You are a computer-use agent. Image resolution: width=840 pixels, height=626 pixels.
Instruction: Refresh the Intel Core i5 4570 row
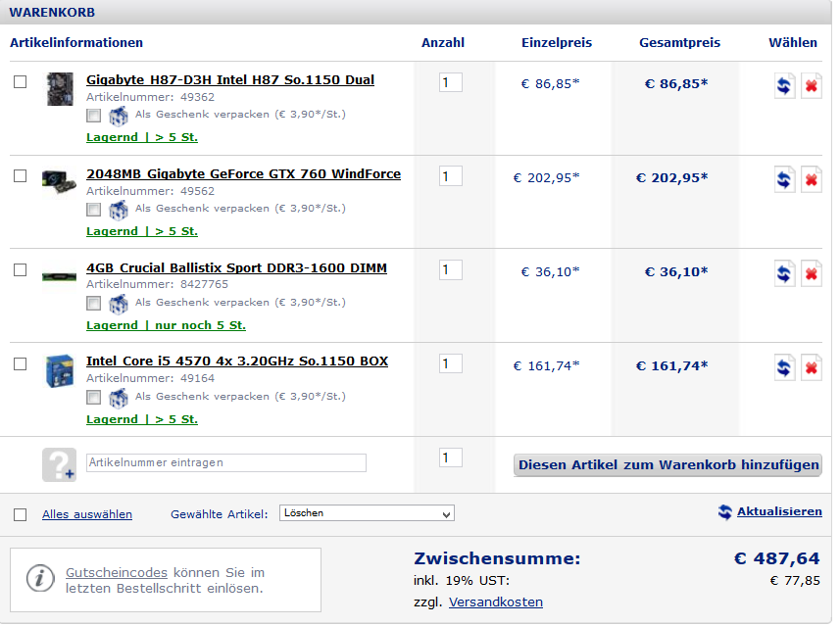(784, 368)
